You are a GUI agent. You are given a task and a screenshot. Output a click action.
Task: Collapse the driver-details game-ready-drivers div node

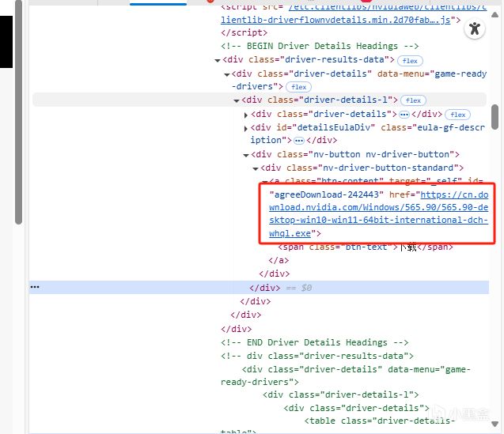point(227,74)
